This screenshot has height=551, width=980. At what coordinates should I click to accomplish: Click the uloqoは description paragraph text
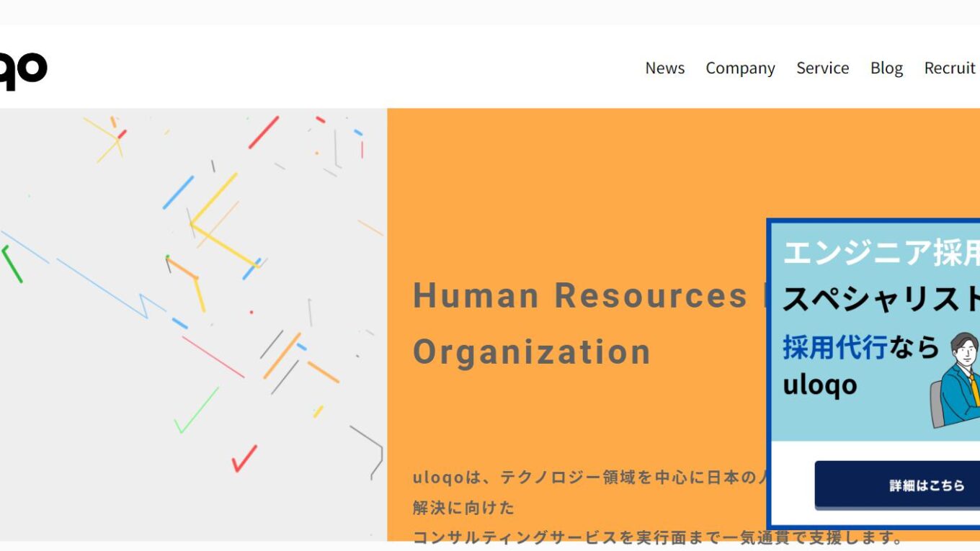[562, 477]
